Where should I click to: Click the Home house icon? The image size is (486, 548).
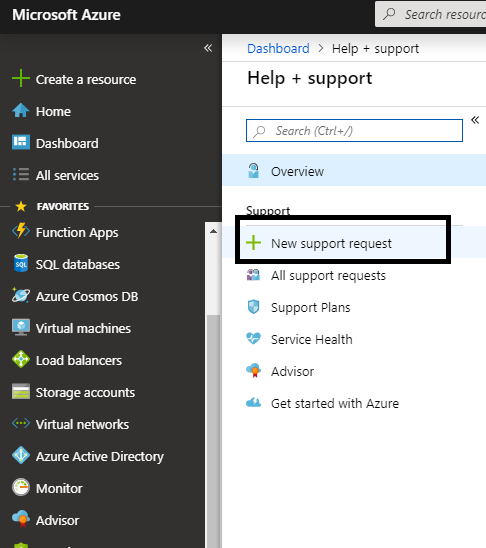[21, 110]
